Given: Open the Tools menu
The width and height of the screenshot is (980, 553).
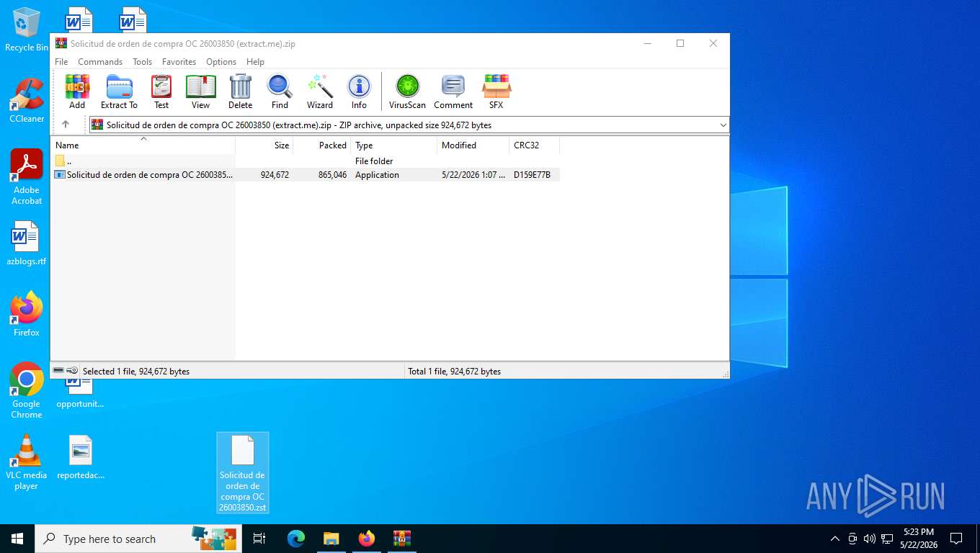Looking at the screenshot, I should coord(142,62).
